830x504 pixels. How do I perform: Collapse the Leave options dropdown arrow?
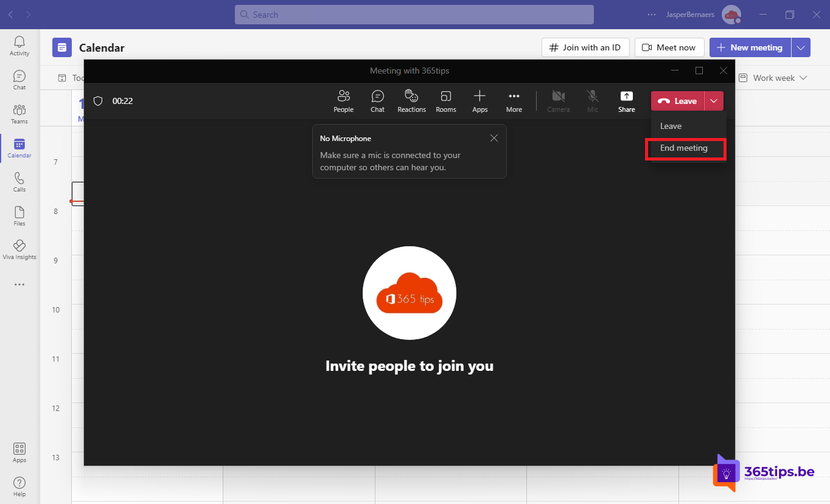(714, 101)
